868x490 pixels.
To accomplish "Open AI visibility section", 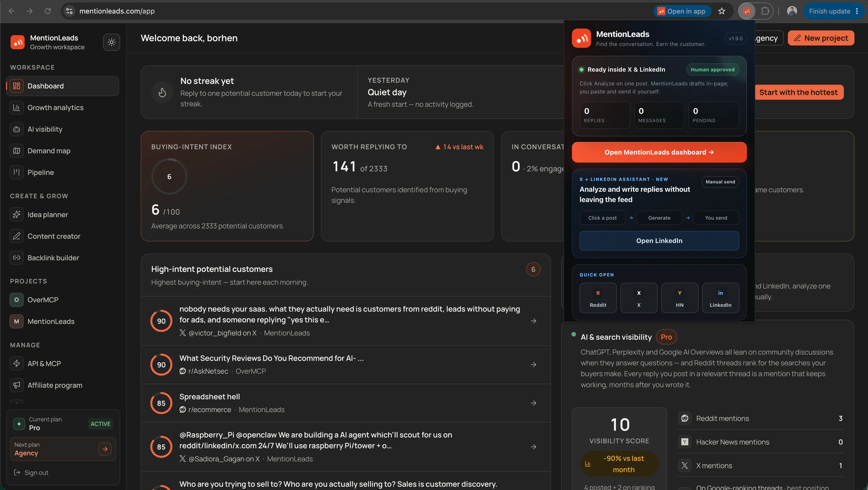I will [x=63, y=129].
